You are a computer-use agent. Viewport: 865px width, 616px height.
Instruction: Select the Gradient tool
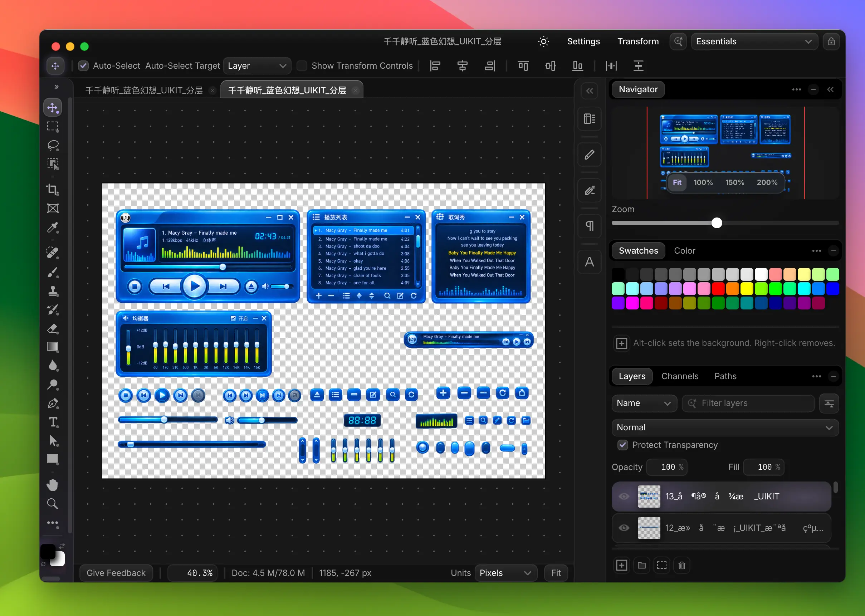[53, 347]
